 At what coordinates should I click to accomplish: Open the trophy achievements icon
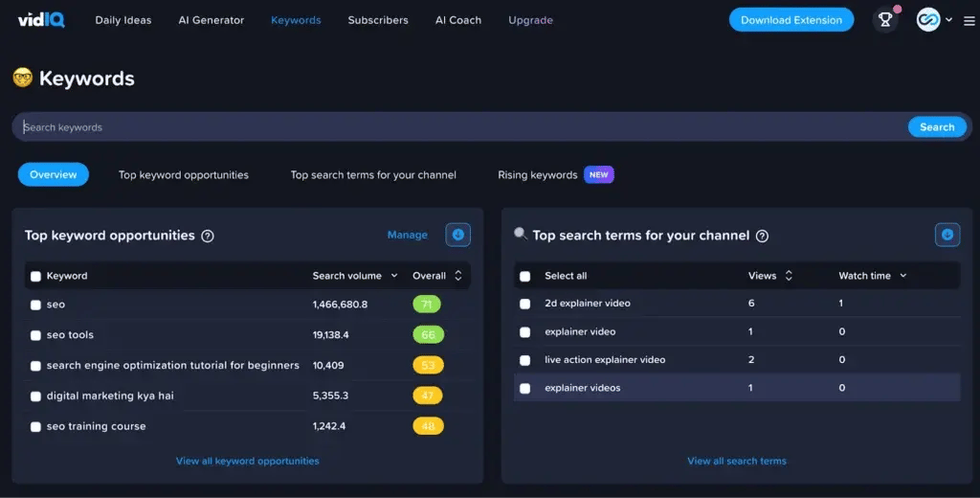[x=886, y=20]
